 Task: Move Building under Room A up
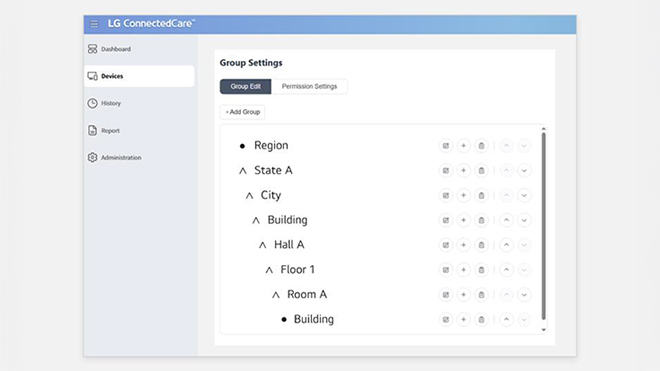pyautogui.click(x=506, y=320)
